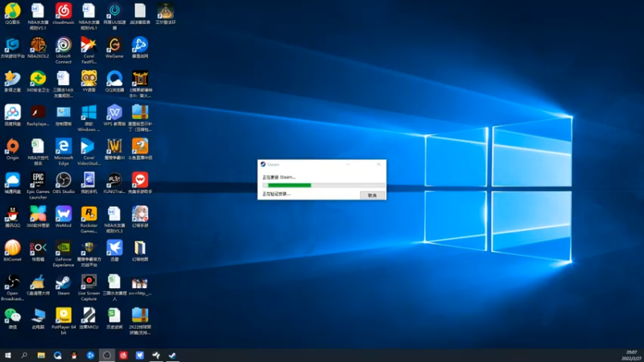The height and width of the screenshot is (362, 644).
Task: Select the 腾讯QQ penguin desktop icon
Action: pyautogui.click(x=13, y=217)
